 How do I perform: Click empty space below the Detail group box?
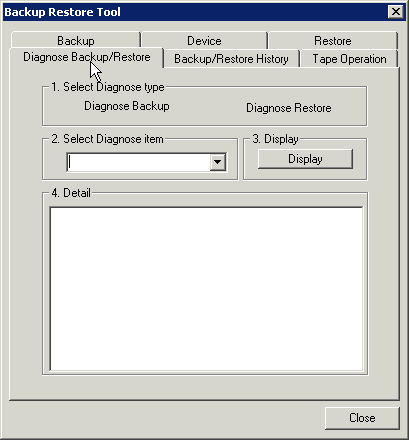(x=205, y=387)
